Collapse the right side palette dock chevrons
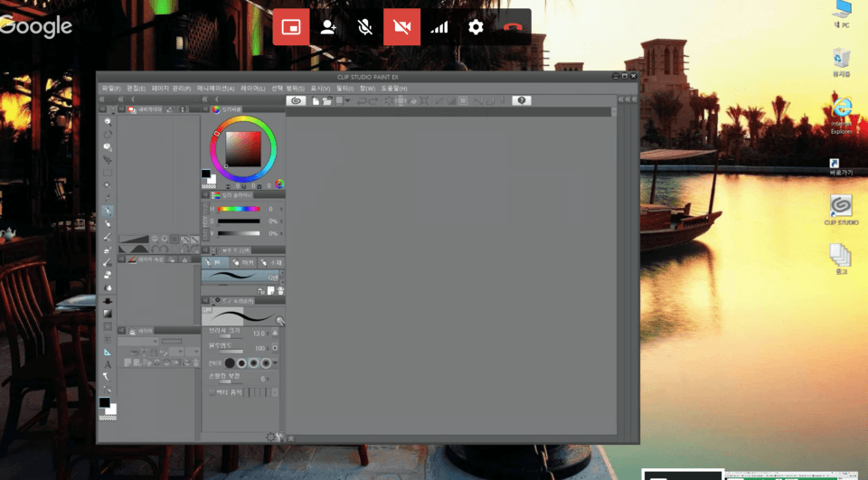Image resolution: width=868 pixels, height=480 pixels. coord(627,99)
